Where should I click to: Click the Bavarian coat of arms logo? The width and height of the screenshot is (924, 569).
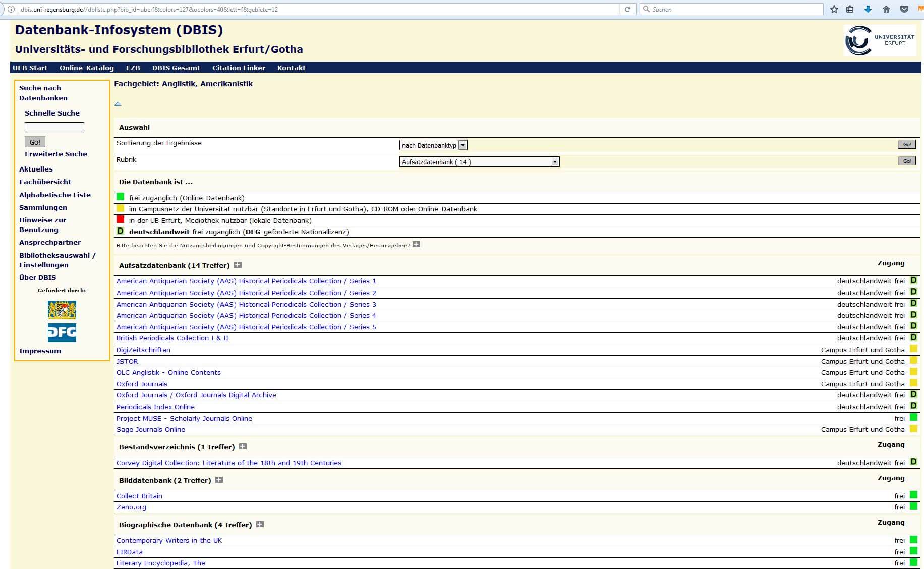coord(62,310)
